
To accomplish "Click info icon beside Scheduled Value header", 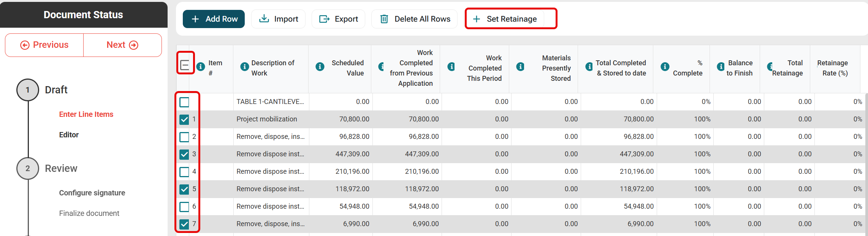I will click(320, 67).
